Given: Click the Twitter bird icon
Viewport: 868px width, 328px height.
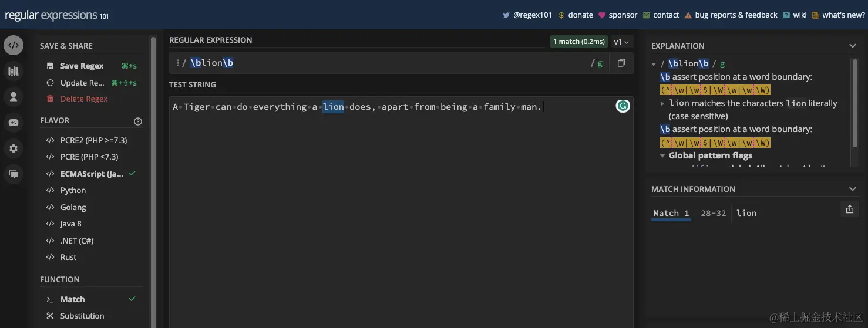Looking at the screenshot, I should pos(506,15).
